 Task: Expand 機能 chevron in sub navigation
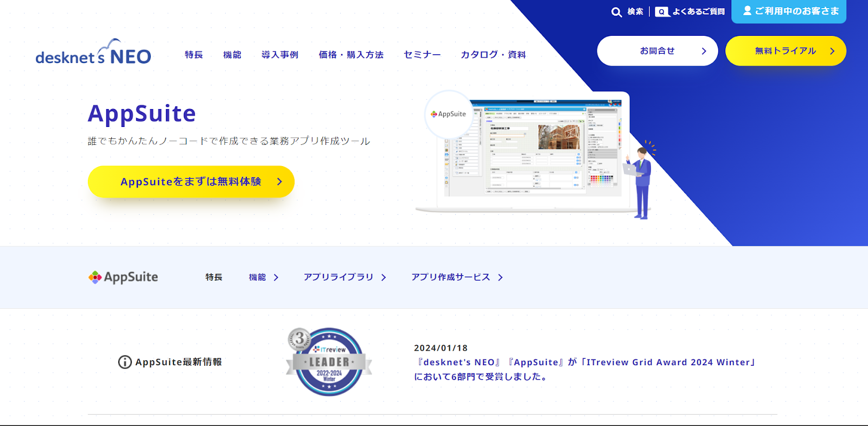pos(276,277)
